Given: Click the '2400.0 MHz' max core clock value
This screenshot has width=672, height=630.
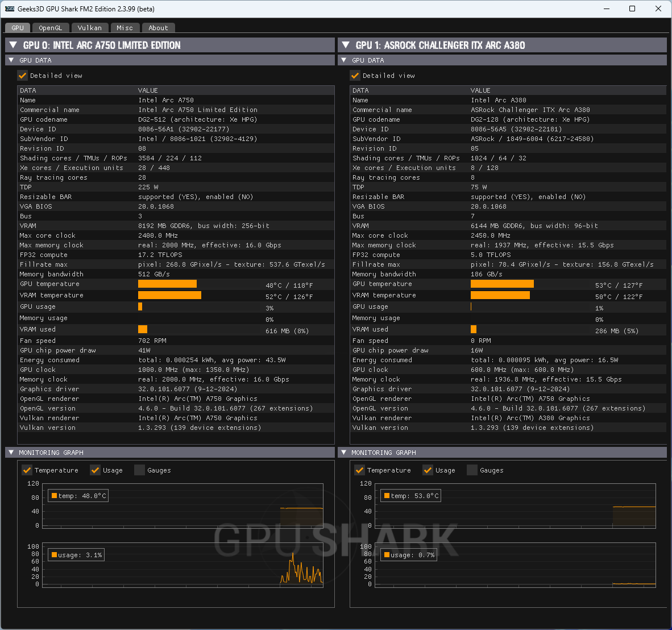Looking at the screenshot, I should pos(157,236).
